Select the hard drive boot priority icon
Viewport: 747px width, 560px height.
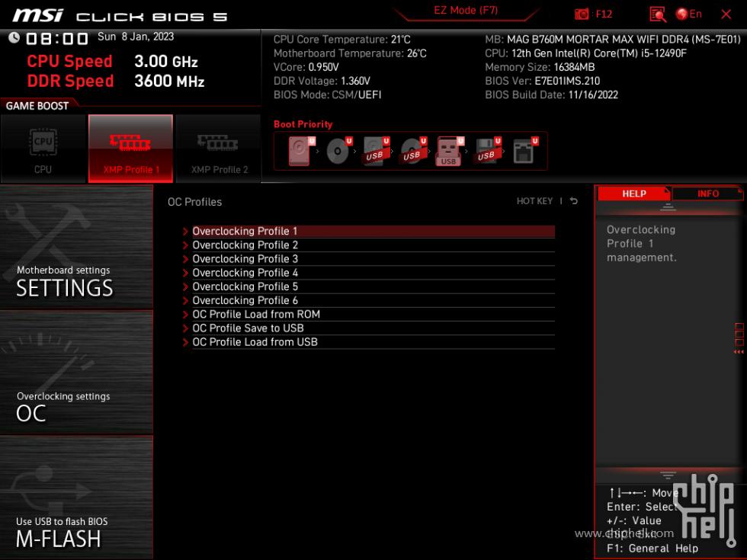pyautogui.click(x=299, y=150)
